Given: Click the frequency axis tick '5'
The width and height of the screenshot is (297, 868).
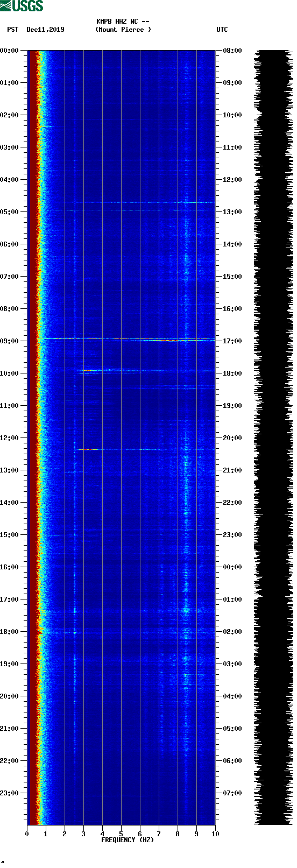Looking at the screenshot, I should 121,834.
